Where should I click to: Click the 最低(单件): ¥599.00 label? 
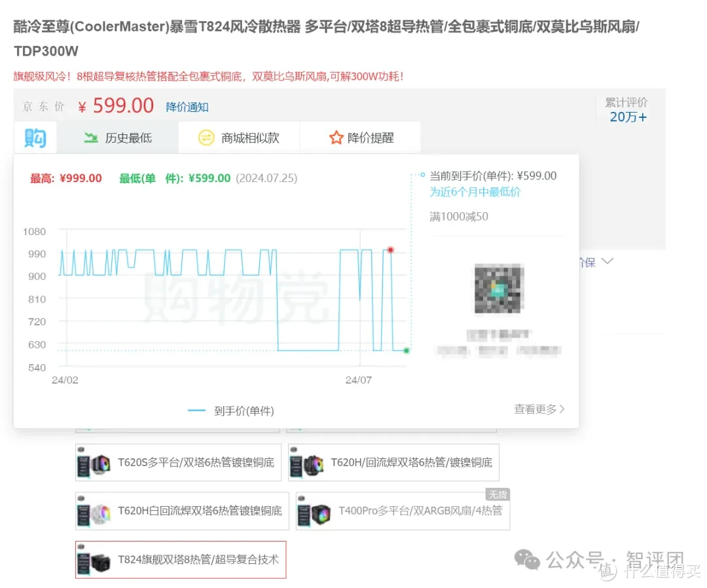click(x=175, y=178)
